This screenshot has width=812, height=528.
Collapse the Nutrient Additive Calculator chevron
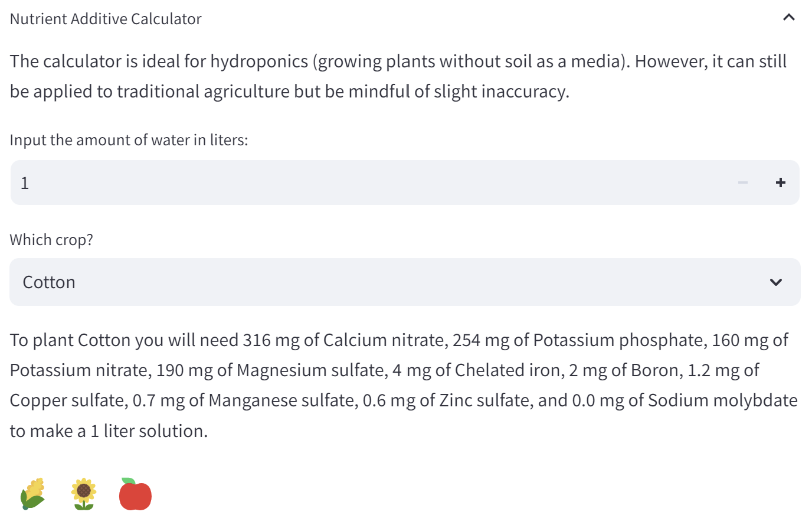788,18
